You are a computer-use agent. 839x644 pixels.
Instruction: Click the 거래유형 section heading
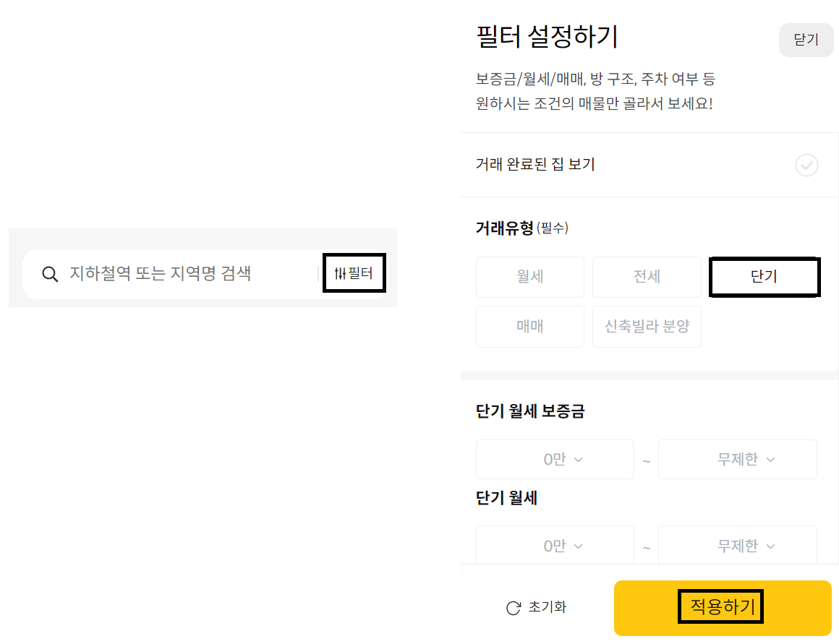click(505, 228)
